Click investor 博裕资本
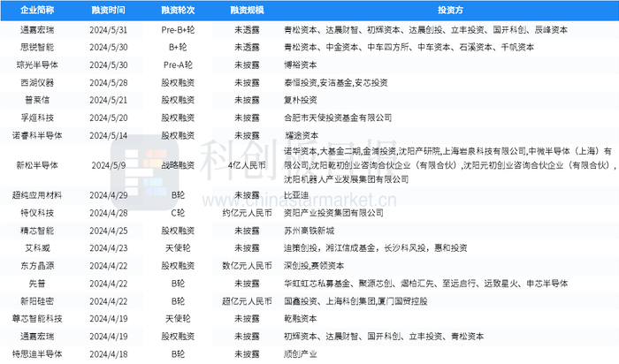This screenshot has height=364, width=619. click(301, 65)
